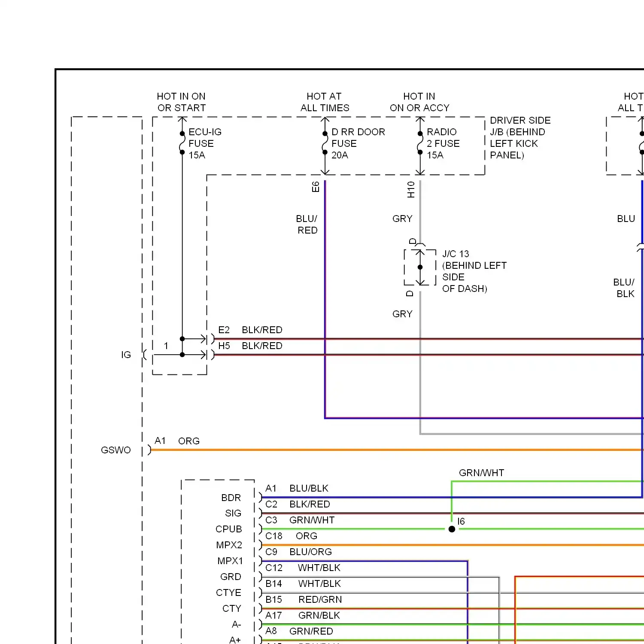
Task: Select the "D RR DOOR FUSE 20A" label
Action: [x=358, y=143]
